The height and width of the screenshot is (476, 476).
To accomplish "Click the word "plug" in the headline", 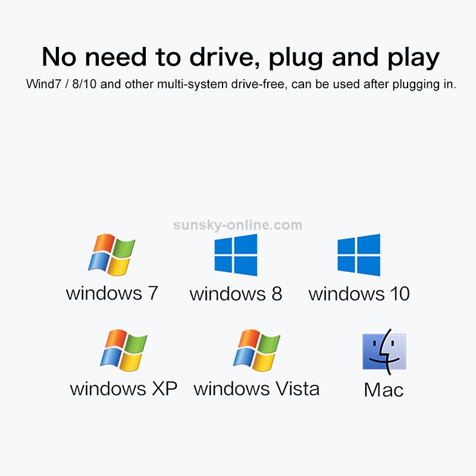I will click(x=296, y=58).
